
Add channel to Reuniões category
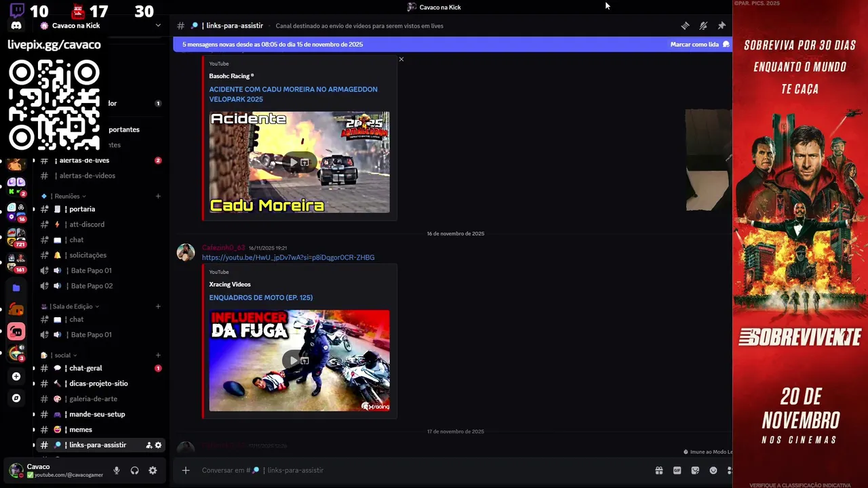(x=158, y=197)
